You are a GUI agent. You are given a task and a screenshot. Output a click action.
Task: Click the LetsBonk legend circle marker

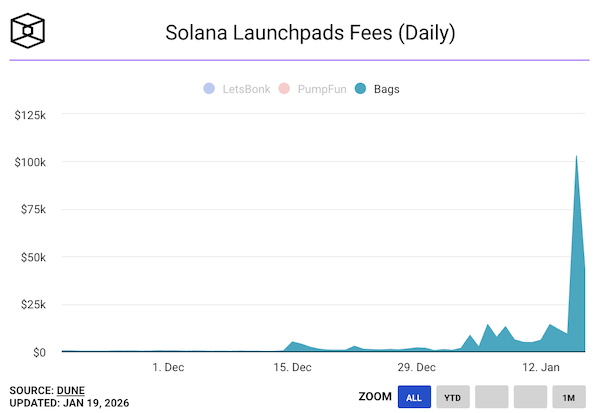click(x=208, y=89)
